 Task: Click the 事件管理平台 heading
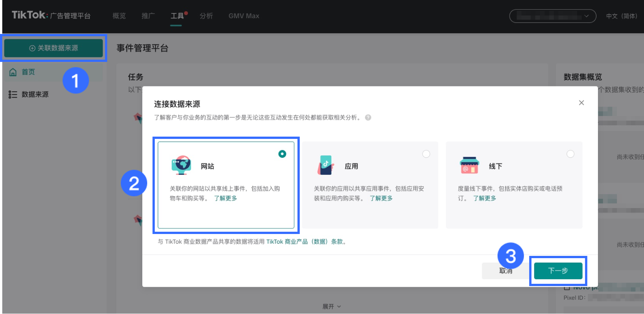pyautogui.click(x=142, y=48)
